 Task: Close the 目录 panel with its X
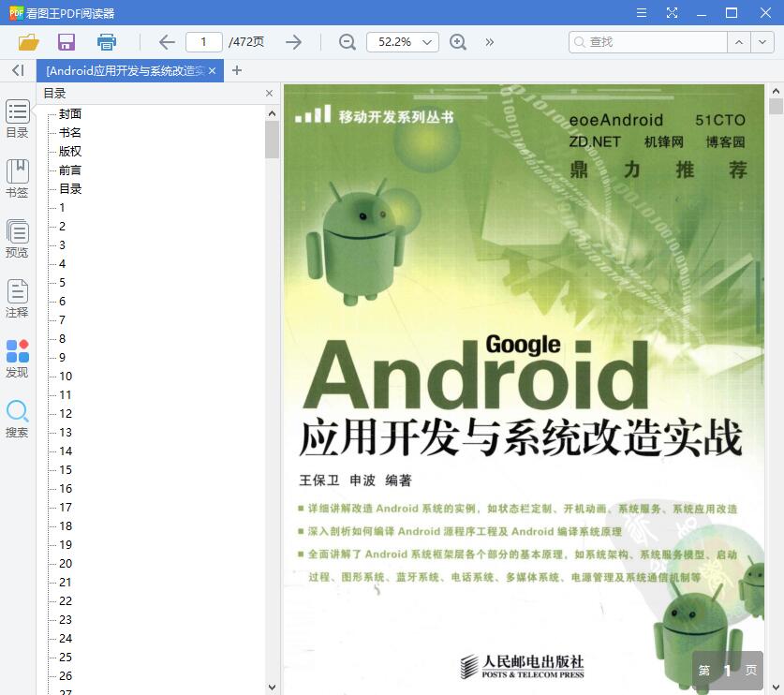tap(269, 93)
